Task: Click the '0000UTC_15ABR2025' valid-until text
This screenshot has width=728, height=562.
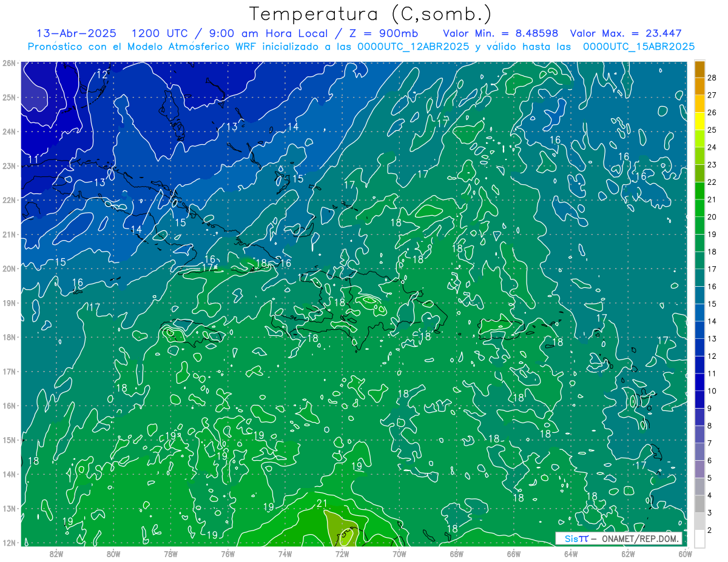Action: [638, 47]
